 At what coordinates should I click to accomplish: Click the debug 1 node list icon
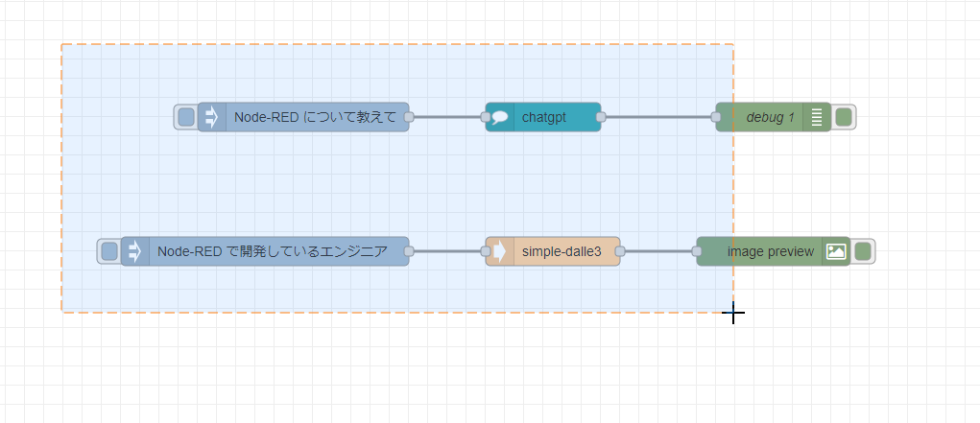tap(817, 117)
